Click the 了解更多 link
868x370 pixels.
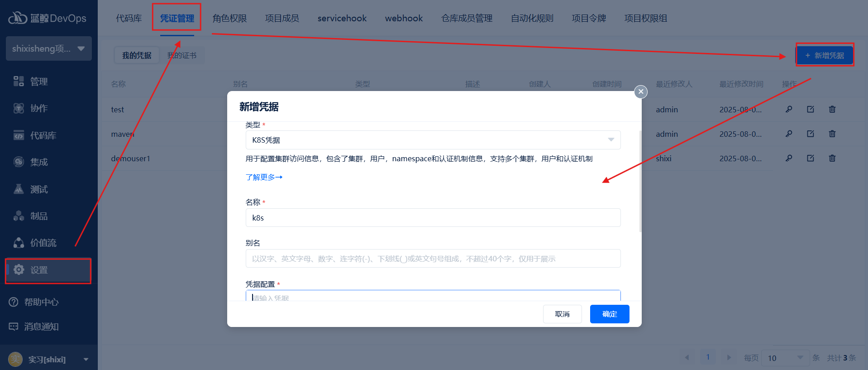point(264,177)
